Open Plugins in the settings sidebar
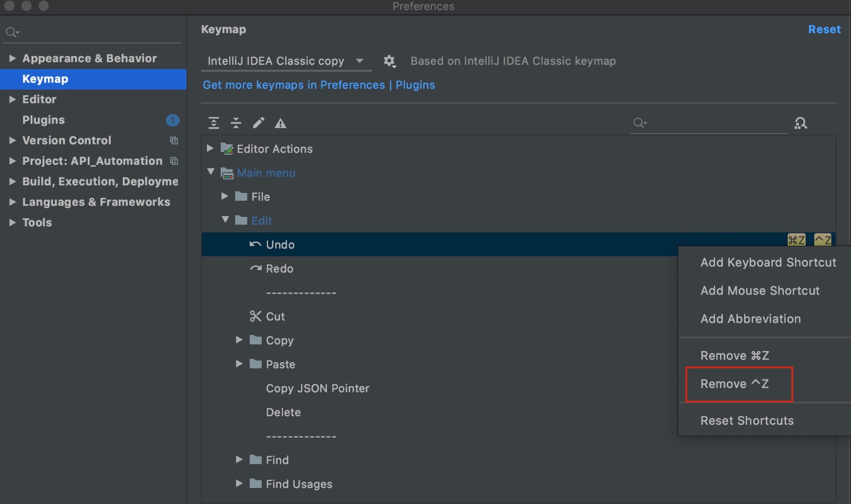The height and width of the screenshot is (504, 851). pyautogui.click(x=93, y=120)
